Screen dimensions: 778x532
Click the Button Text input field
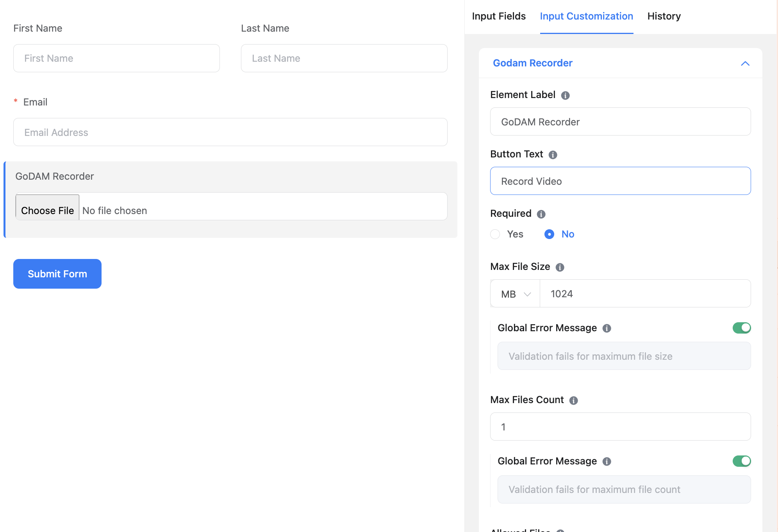click(620, 181)
